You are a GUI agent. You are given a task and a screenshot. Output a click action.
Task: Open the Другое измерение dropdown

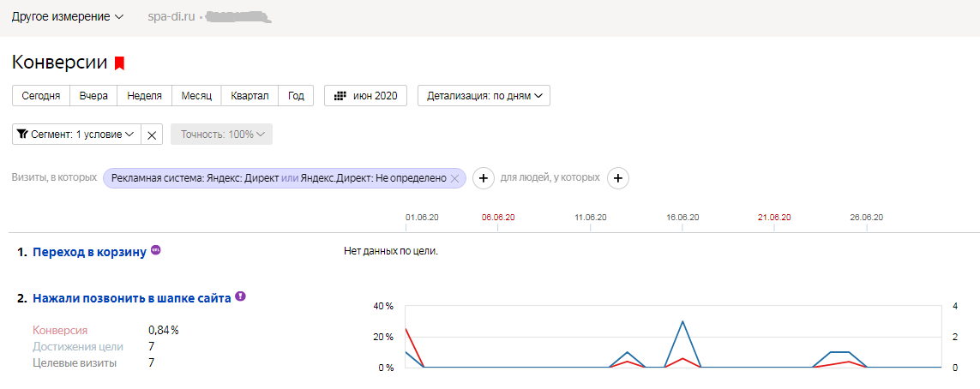pyautogui.click(x=68, y=17)
